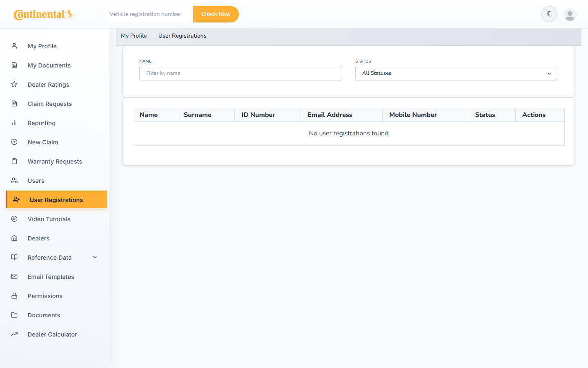Open the All Statuses dropdown
This screenshot has width=588, height=368.
(457, 73)
